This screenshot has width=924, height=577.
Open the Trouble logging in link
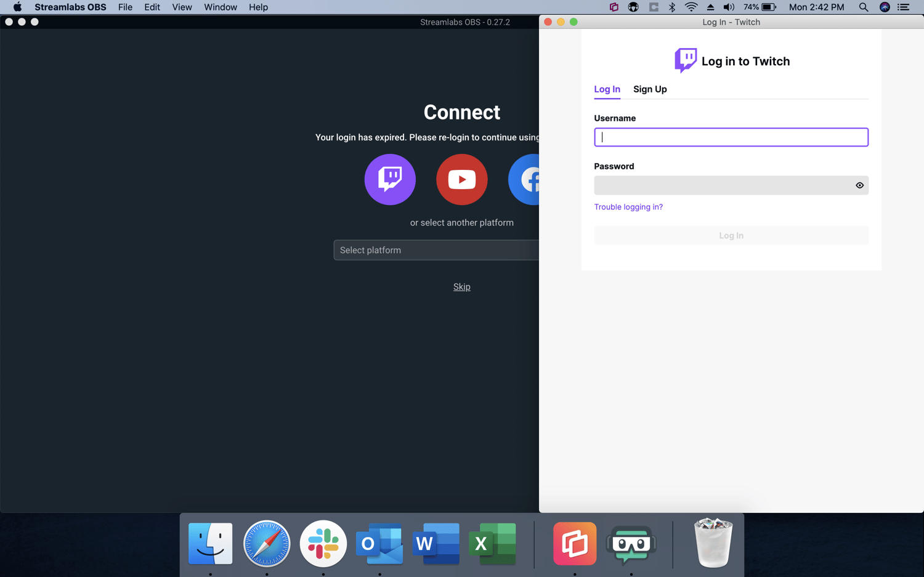point(628,207)
